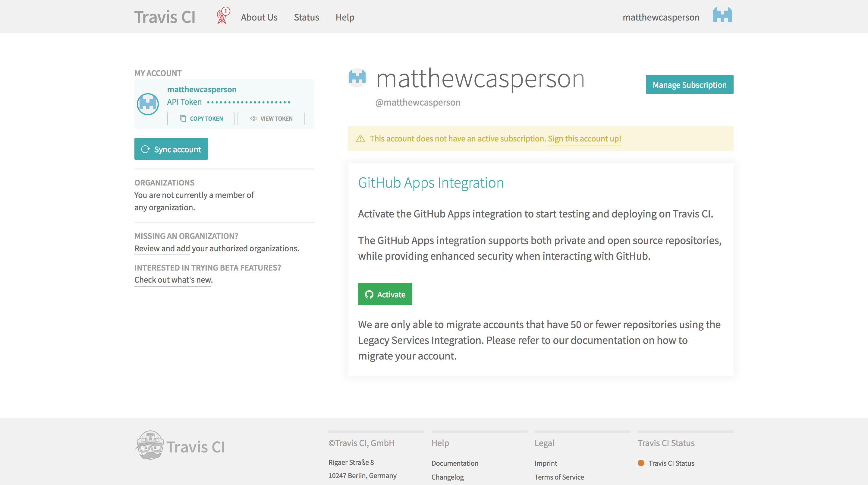
Task: Click the '@matthewcasperson' handle text
Action: pyautogui.click(x=418, y=102)
